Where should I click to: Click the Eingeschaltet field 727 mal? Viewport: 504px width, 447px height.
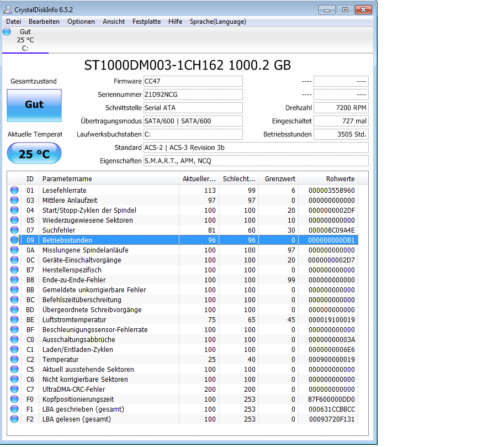tap(341, 121)
